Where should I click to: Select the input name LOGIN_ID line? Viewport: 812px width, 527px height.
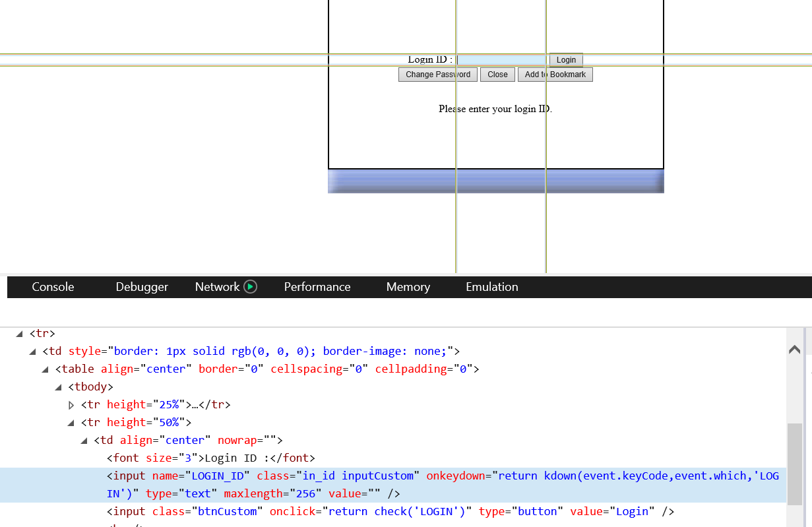(393, 485)
